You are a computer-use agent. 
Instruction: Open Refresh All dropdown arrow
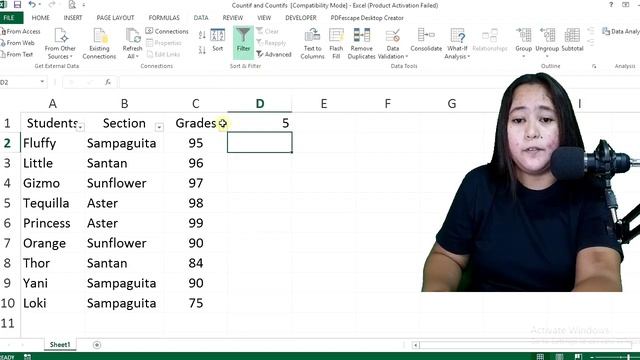(138, 56)
